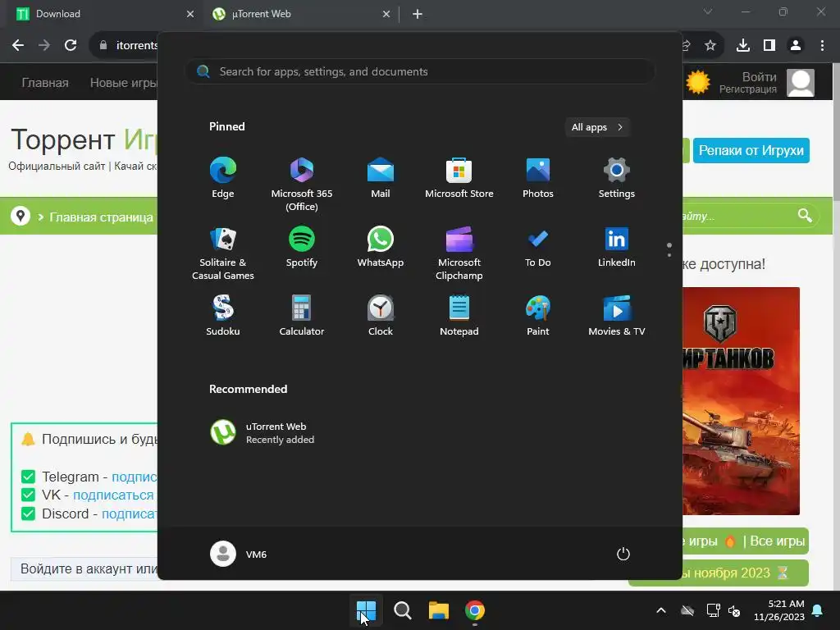Screen dimensions: 840x630
Task: Click the Регистрация link
Action: (x=748, y=89)
